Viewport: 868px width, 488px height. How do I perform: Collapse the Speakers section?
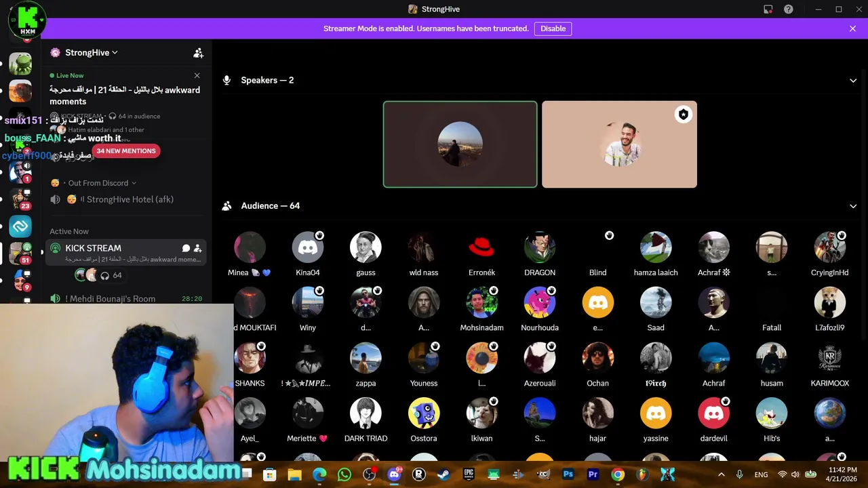853,81
